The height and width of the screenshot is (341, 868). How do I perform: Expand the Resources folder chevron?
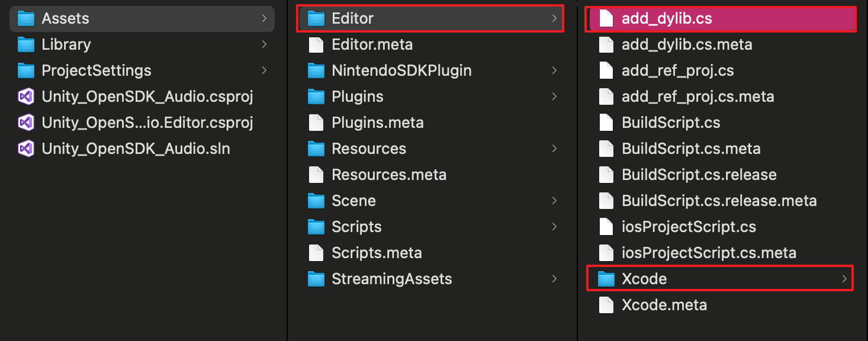tap(554, 149)
